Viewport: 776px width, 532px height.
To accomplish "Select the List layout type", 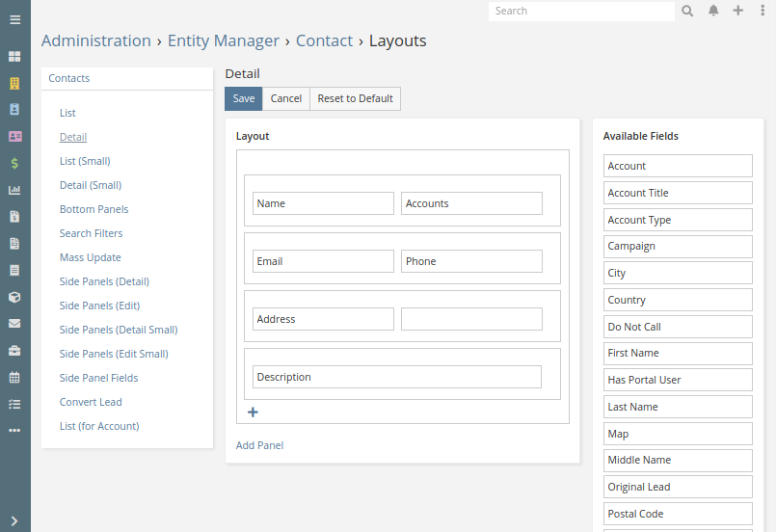I will [67, 113].
